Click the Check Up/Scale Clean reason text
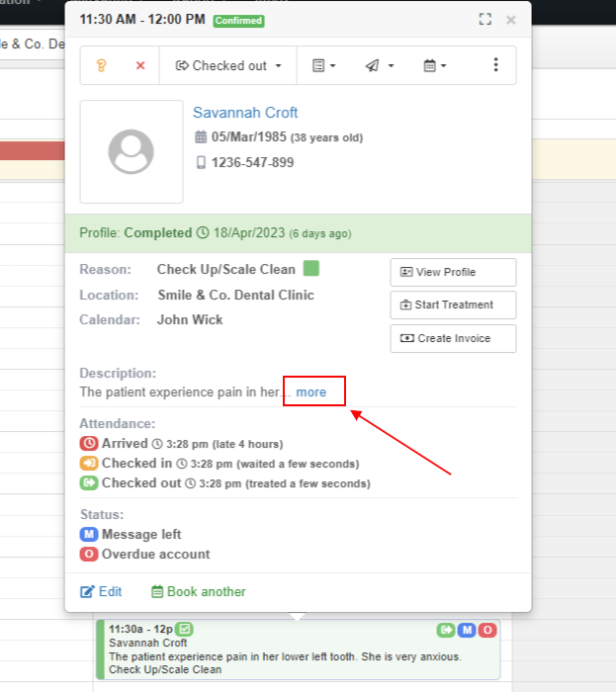 225,269
